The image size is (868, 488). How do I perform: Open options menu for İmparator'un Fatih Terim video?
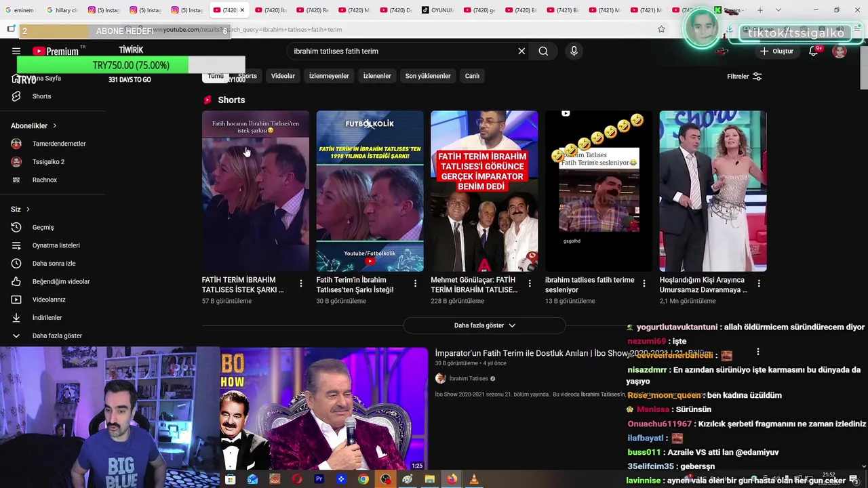[758, 352]
